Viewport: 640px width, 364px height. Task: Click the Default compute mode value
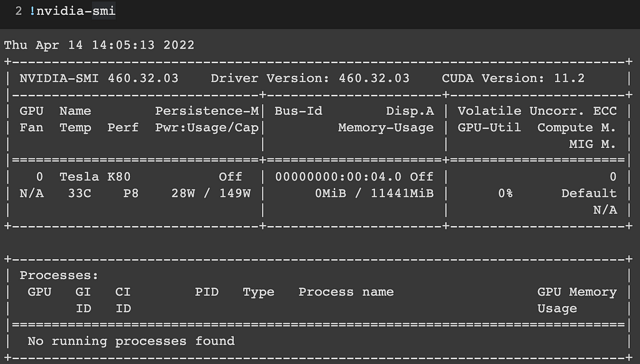tap(589, 193)
